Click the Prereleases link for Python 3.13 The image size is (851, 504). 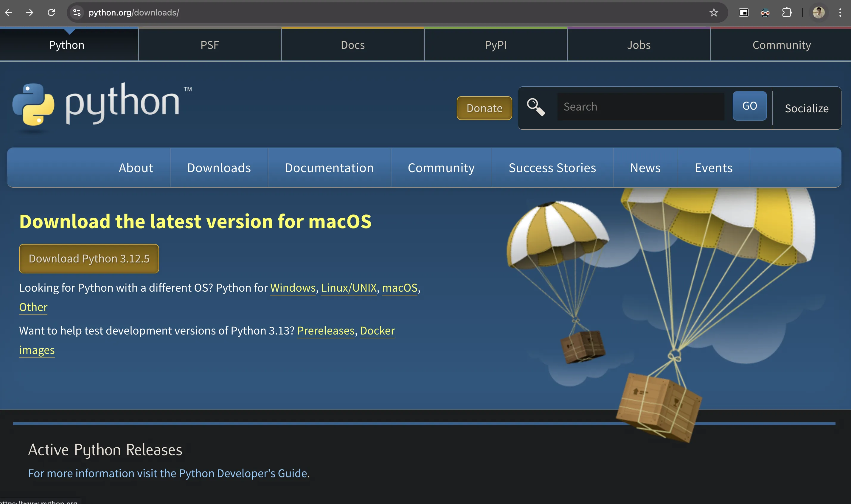pos(325,330)
